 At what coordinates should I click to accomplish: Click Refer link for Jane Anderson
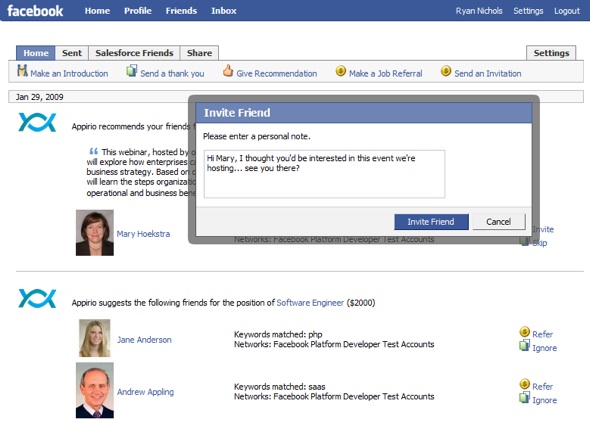pyautogui.click(x=543, y=334)
